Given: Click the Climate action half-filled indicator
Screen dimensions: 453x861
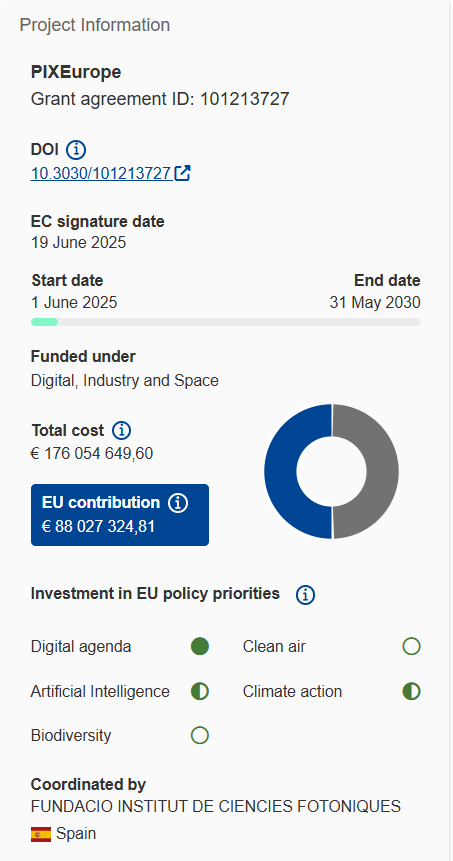Looking at the screenshot, I should tap(411, 691).
